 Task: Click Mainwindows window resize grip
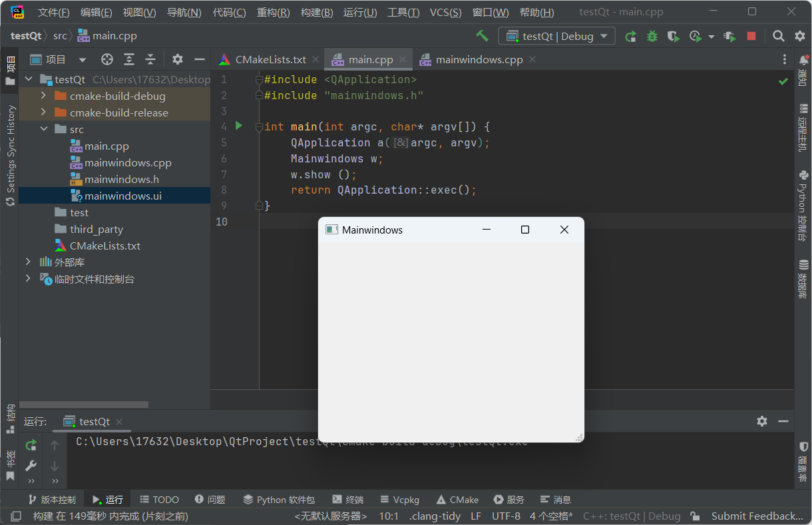[579, 437]
